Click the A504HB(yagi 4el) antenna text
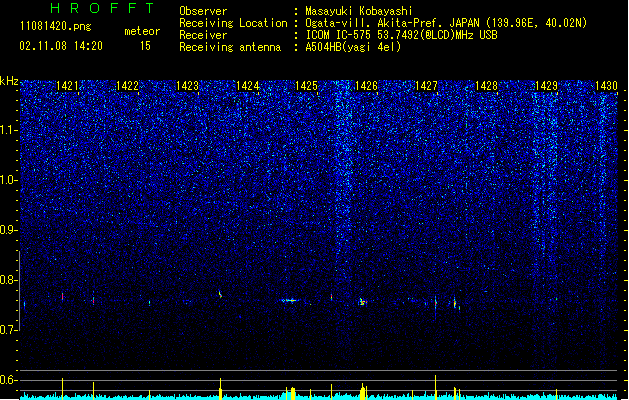The width and height of the screenshot is (629, 400). [x=353, y=47]
